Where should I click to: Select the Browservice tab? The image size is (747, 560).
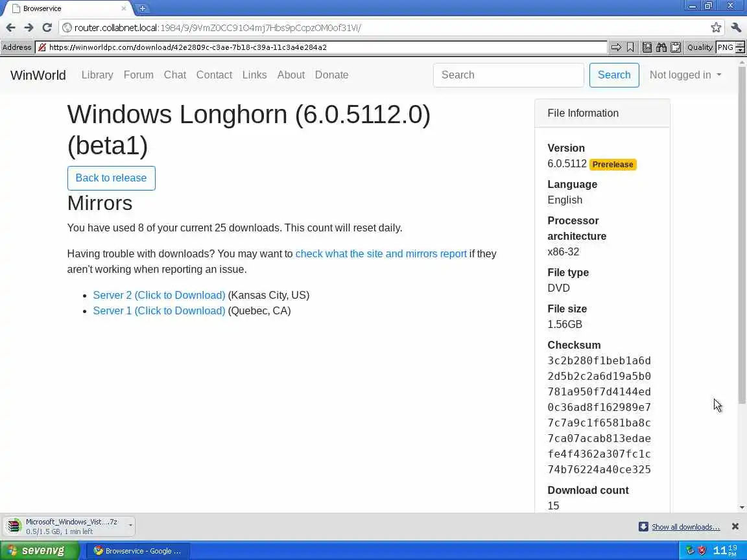67,8
